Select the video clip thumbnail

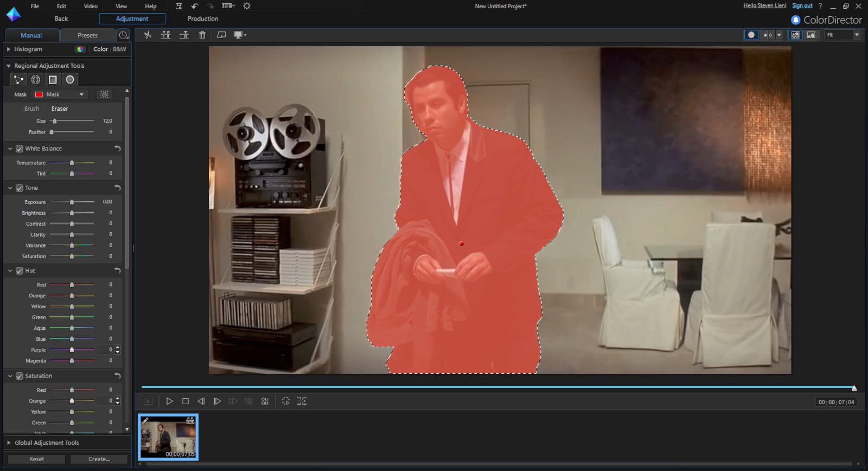168,437
